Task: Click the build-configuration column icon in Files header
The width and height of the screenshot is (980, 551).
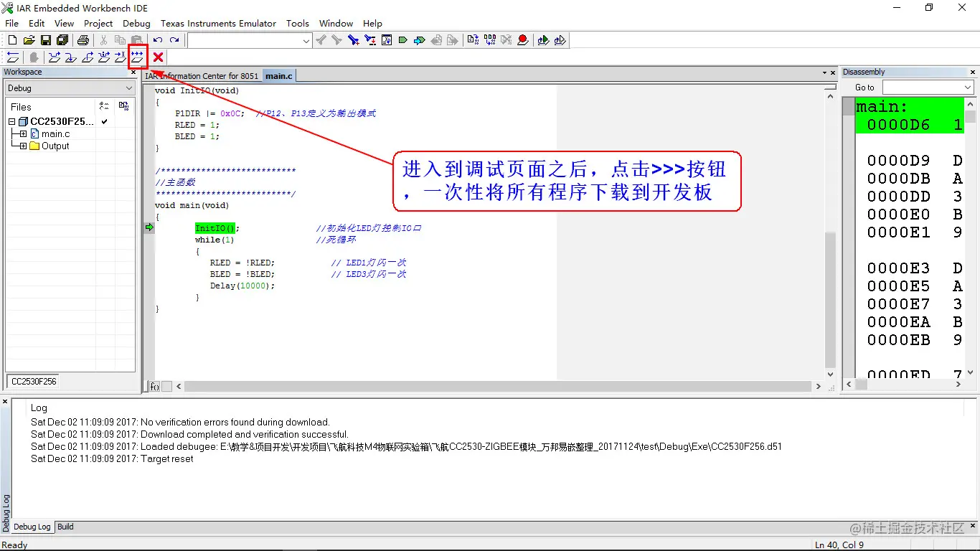Action: coord(104,106)
